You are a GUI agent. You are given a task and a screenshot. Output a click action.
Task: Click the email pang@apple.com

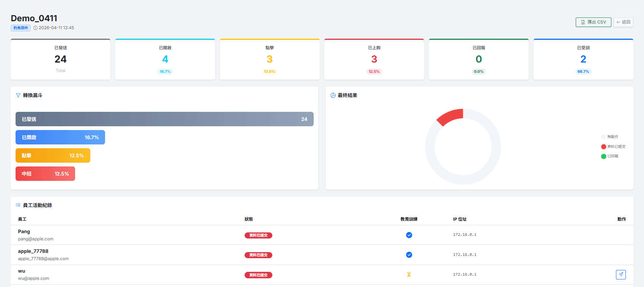(36, 239)
